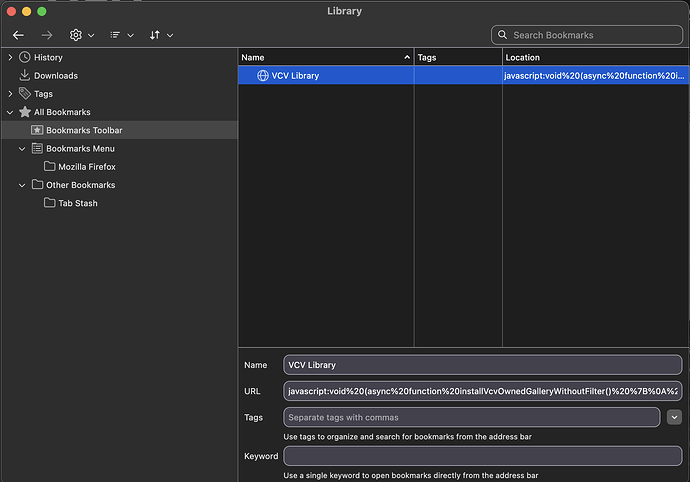Open the Views list icon menu

pyautogui.click(x=115, y=35)
